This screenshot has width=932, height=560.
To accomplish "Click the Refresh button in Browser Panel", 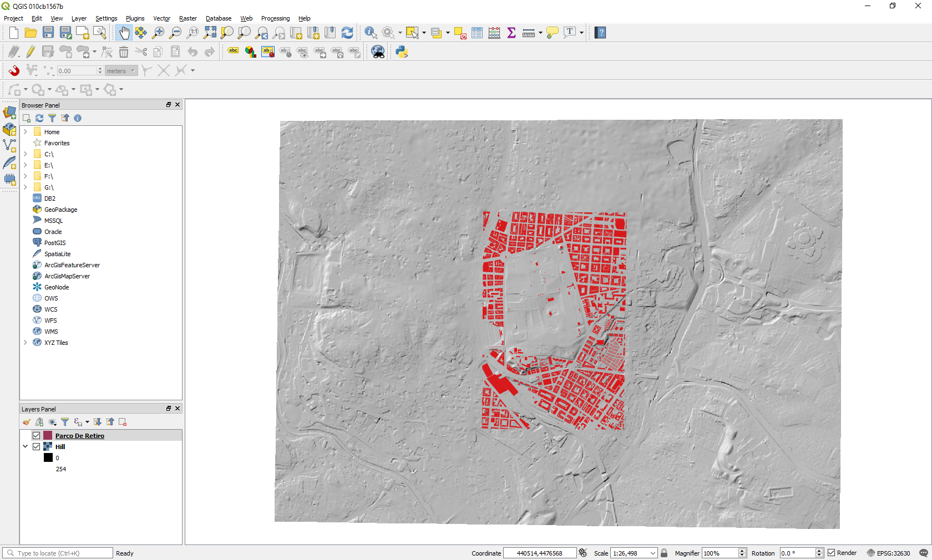I will click(x=39, y=118).
